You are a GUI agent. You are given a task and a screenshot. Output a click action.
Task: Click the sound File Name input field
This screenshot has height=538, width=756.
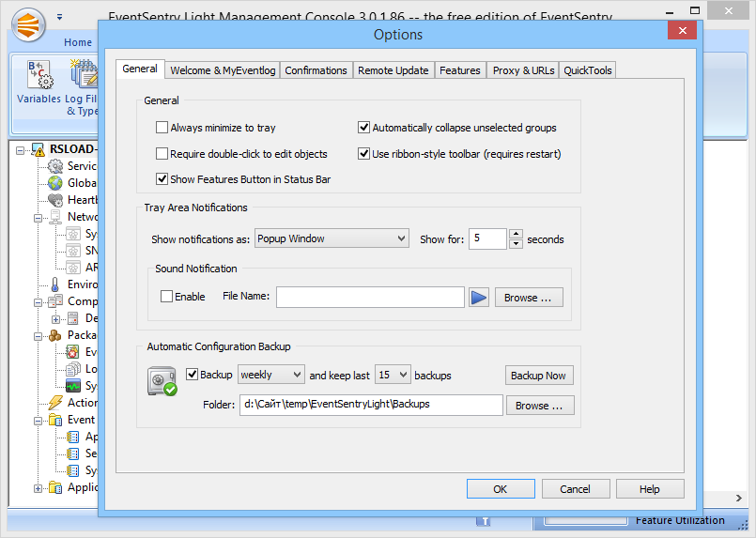(370, 297)
